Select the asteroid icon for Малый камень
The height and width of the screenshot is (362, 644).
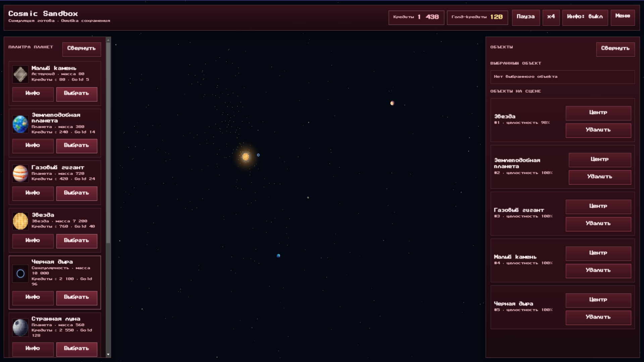(x=20, y=74)
